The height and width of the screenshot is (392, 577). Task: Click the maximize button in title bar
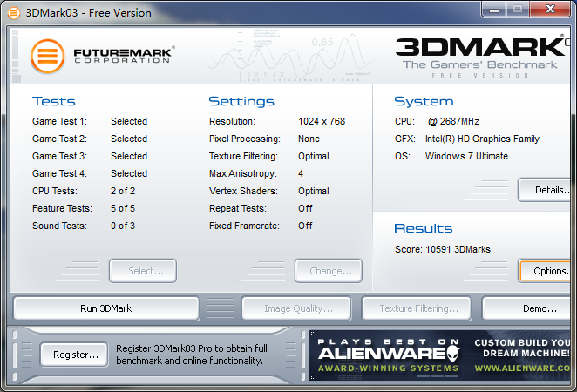(x=518, y=10)
